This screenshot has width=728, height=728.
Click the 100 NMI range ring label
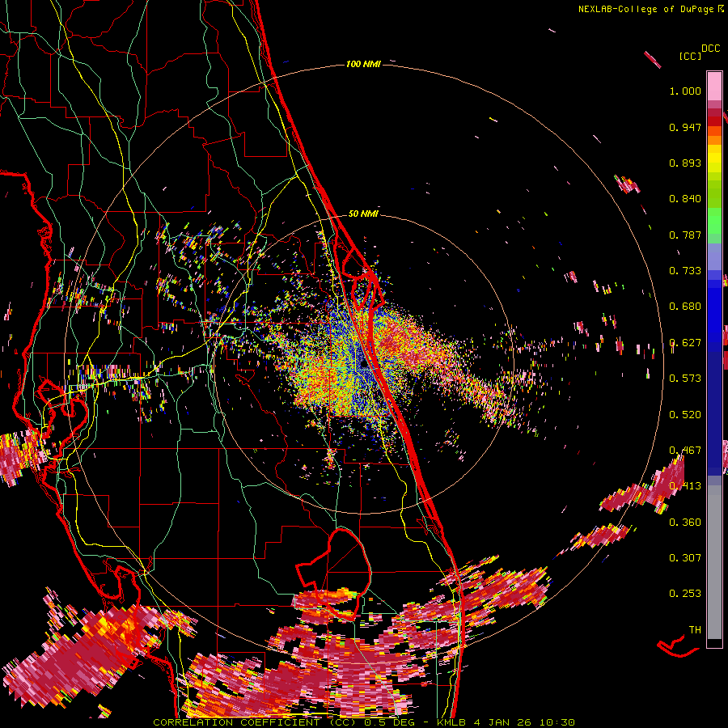coord(363,64)
